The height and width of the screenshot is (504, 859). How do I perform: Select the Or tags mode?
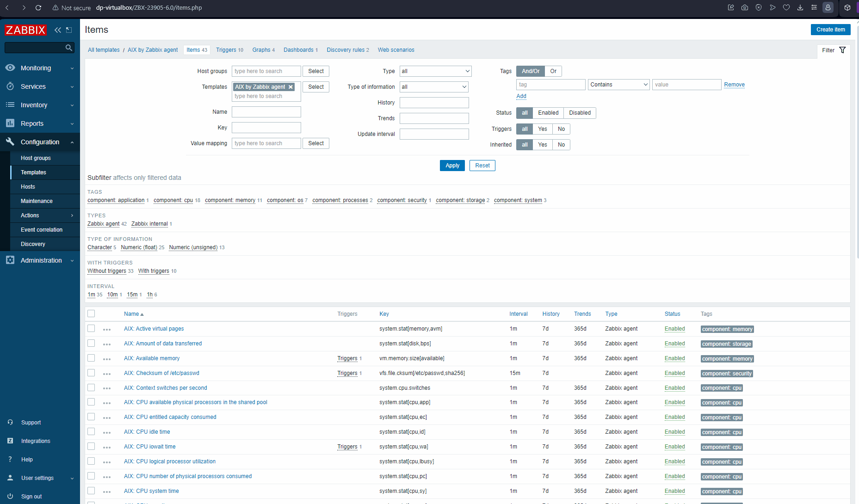point(553,71)
